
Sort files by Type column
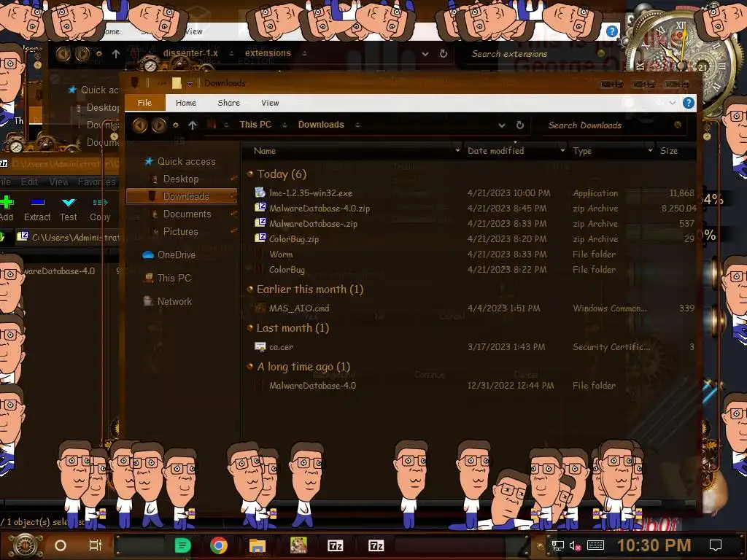click(x=582, y=151)
